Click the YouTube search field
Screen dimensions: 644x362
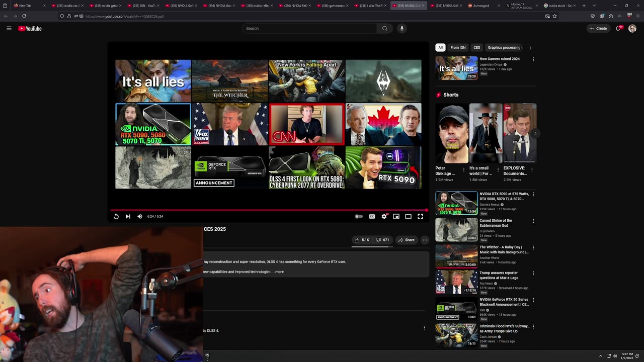tap(309, 29)
